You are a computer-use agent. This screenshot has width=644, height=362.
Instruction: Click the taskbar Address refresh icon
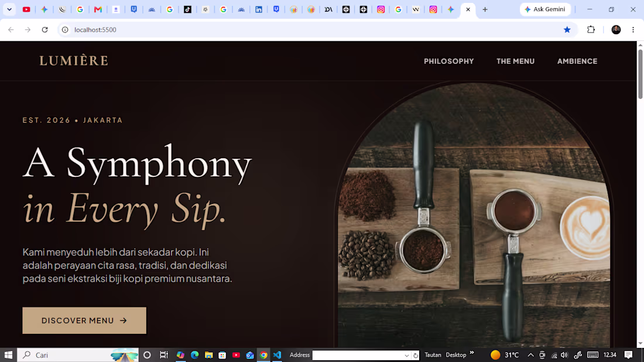(x=416, y=356)
